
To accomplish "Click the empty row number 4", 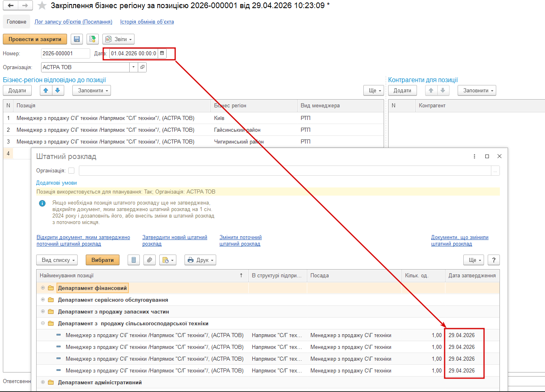I will pyautogui.click(x=8, y=153).
